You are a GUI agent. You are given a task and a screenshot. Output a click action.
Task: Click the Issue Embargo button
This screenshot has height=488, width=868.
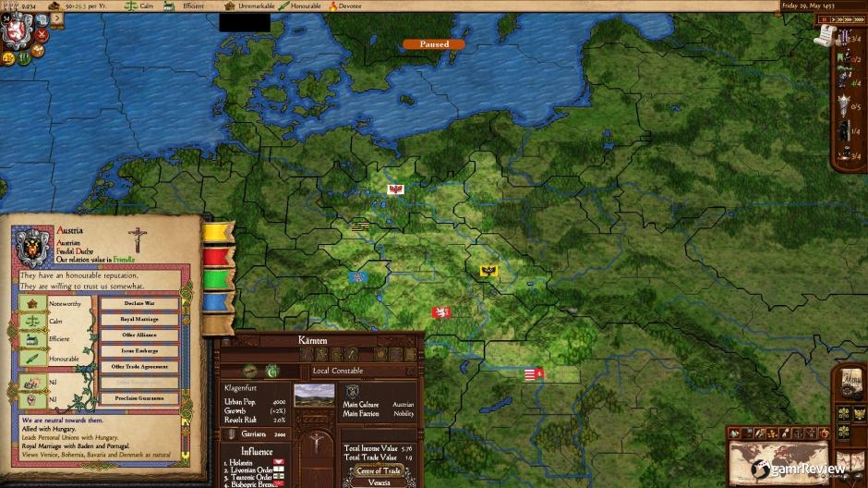pyautogui.click(x=139, y=350)
